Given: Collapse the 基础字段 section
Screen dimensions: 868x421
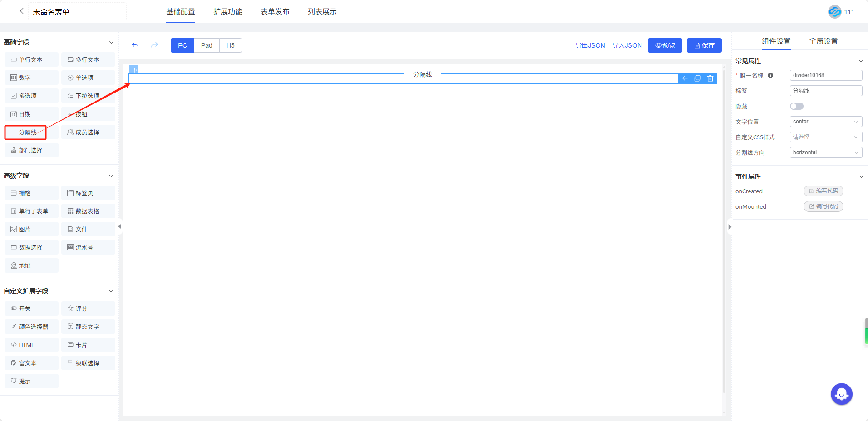Looking at the screenshot, I should 111,42.
